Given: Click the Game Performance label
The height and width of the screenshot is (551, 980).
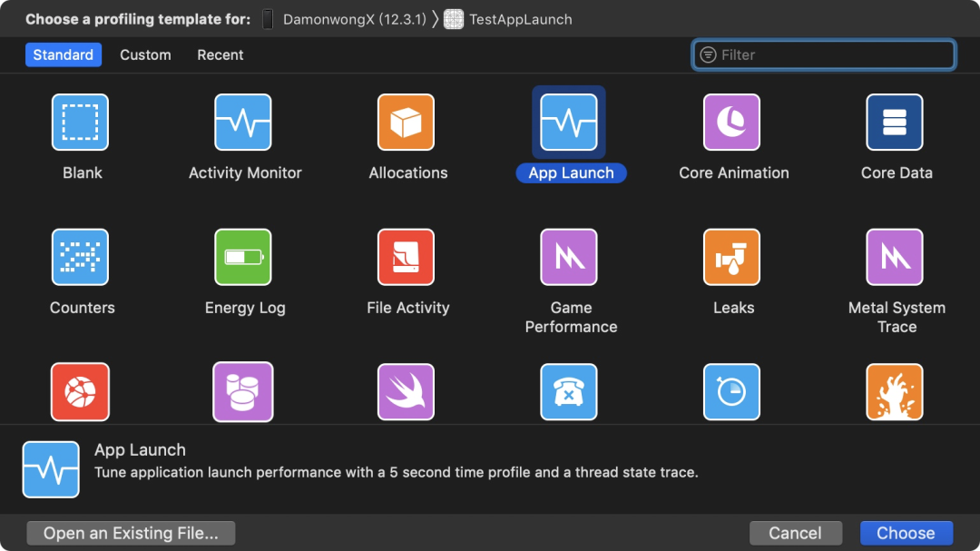Looking at the screenshot, I should coord(572,317).
